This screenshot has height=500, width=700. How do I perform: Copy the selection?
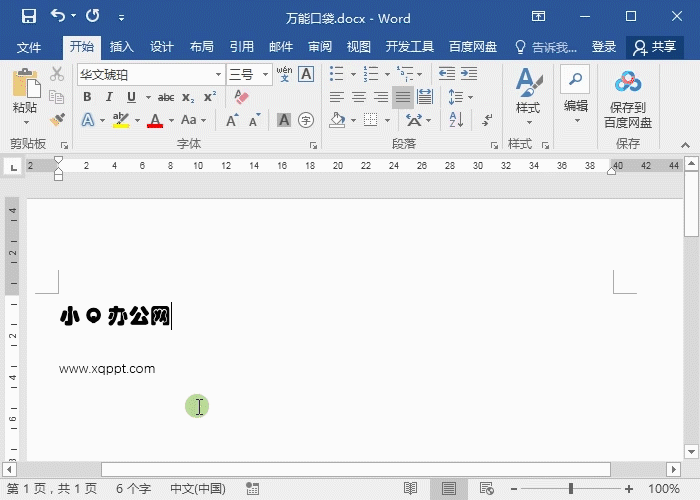coord(57,97)
